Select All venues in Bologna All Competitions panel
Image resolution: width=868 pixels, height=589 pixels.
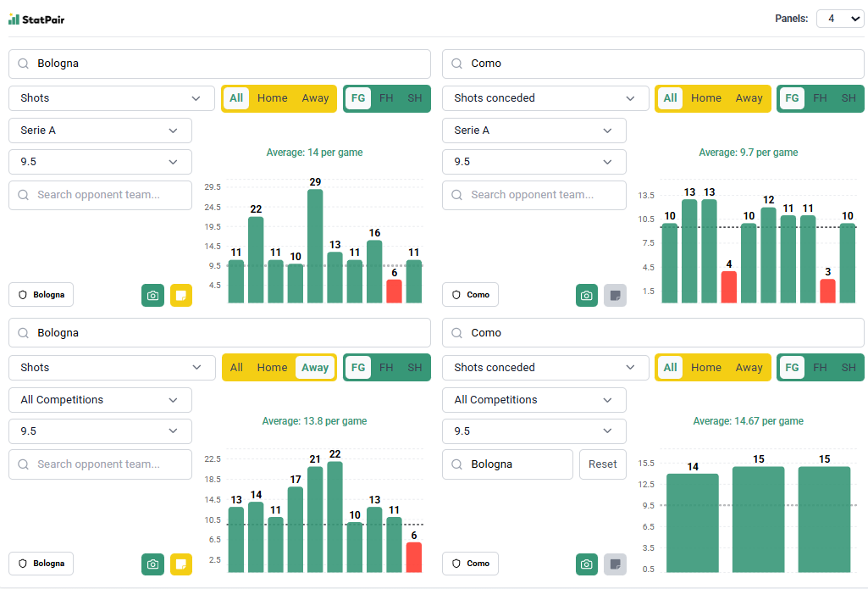pyautogui.click(x=236, y=368)
